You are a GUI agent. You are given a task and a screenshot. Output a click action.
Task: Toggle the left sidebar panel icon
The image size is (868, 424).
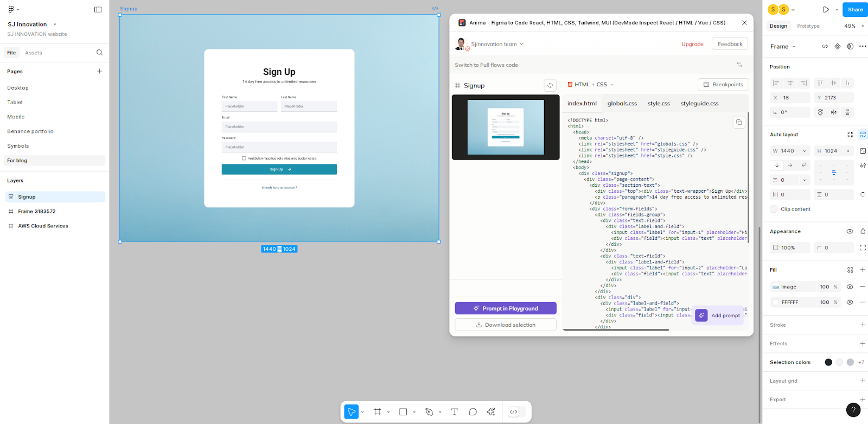pyautogui.click(x=98, y=9)
